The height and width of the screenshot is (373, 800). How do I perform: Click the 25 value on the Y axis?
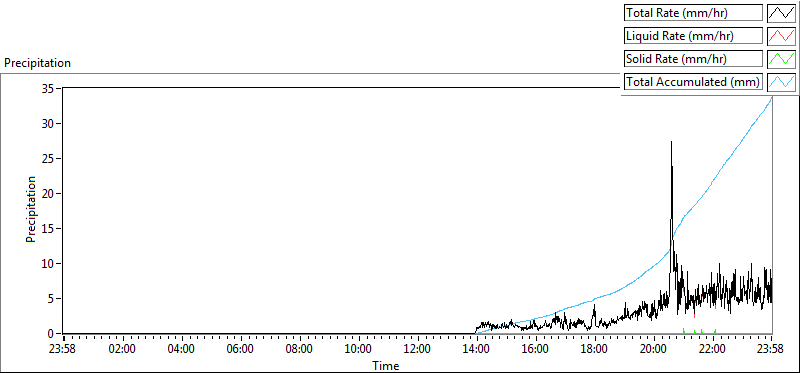pos(48,159)
